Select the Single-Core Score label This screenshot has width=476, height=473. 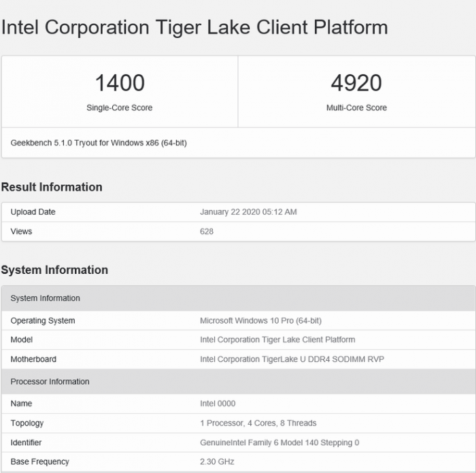[120, 107]
